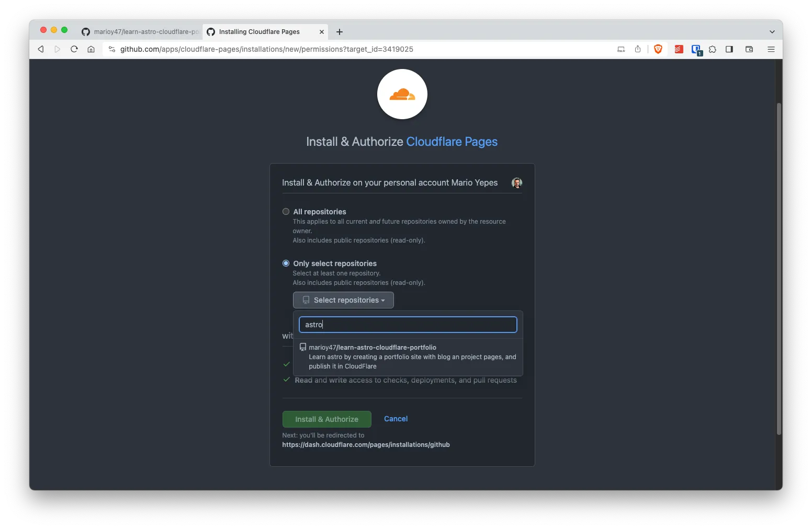Click the screen cast icon in address bar
This screenshot has width=812, height=529.
click(x=621, y=49)
